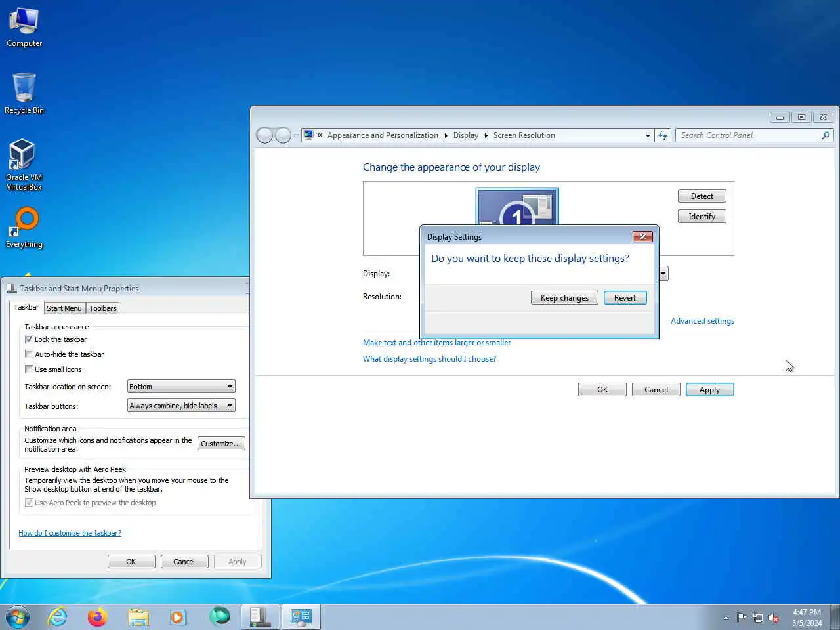Expand arrow after Display breadcrumb
Viewport: 840px width, 630px height.
click(x=486, y=135)
